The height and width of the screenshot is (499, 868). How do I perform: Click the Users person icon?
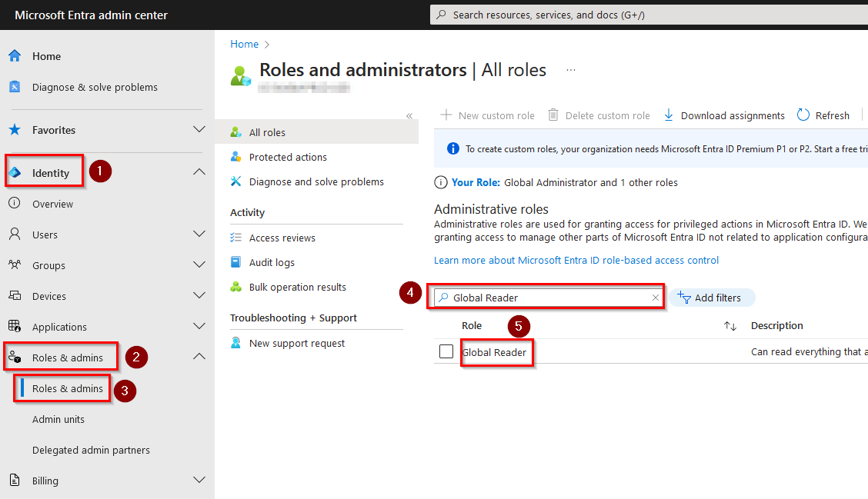pos(15,234)
